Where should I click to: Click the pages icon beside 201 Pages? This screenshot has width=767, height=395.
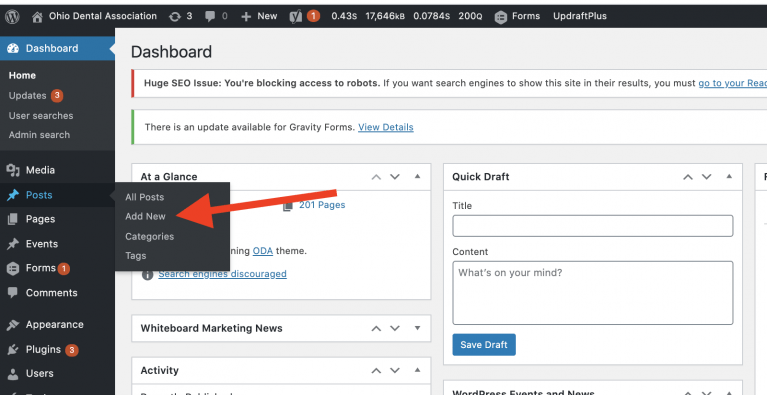click(x=288, y=206)
